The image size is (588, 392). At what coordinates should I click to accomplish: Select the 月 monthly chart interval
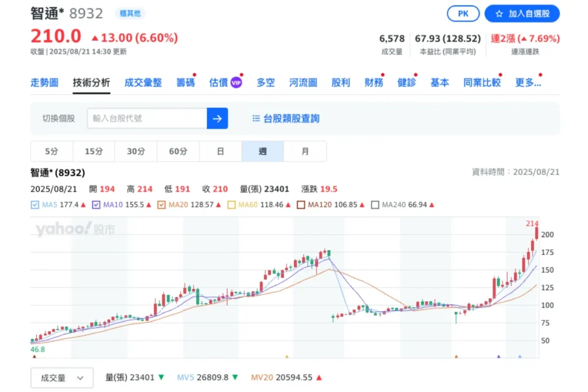[x=305, y=152]
